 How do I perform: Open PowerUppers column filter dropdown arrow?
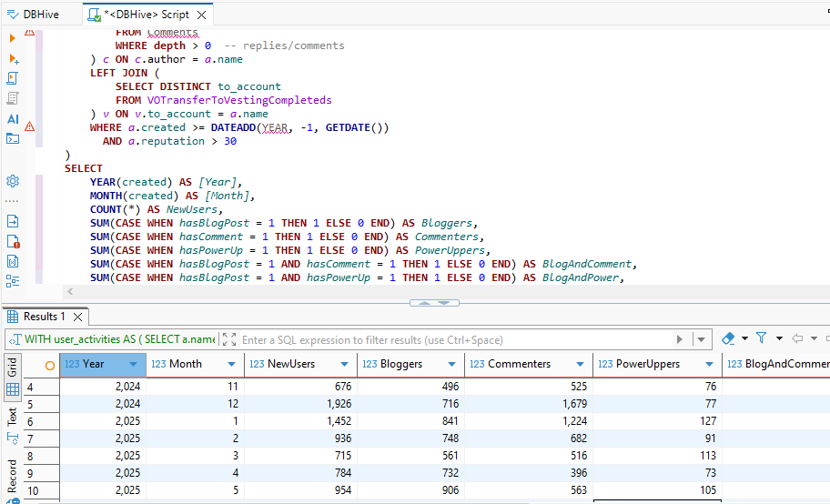click(x=709, y=364)
